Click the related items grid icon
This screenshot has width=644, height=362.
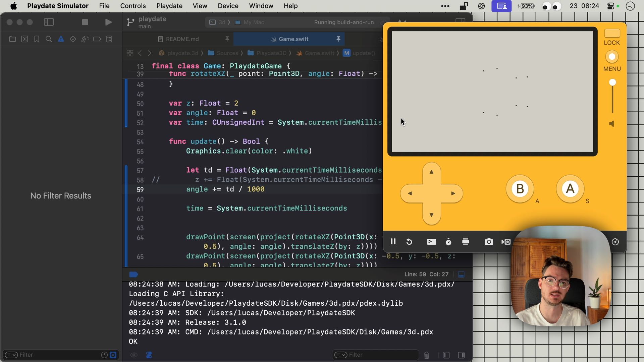click(130, 53)
